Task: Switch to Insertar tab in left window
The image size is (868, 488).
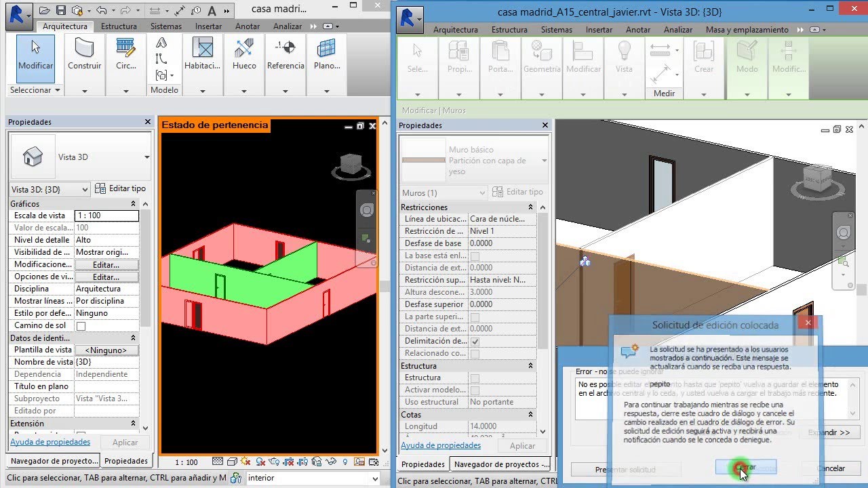Action: point(208,26)
